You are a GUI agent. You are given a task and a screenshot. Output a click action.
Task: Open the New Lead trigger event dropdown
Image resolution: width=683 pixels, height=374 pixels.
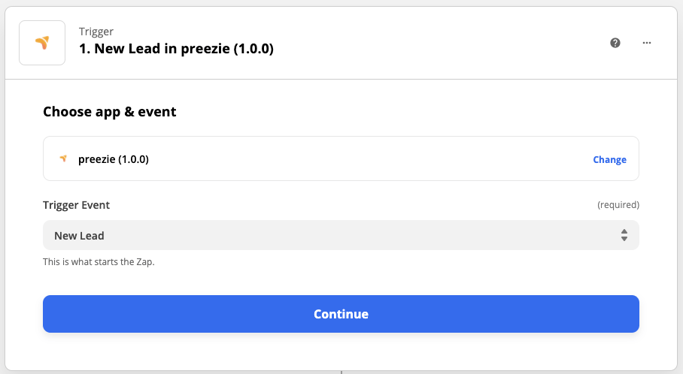point(341,235)
